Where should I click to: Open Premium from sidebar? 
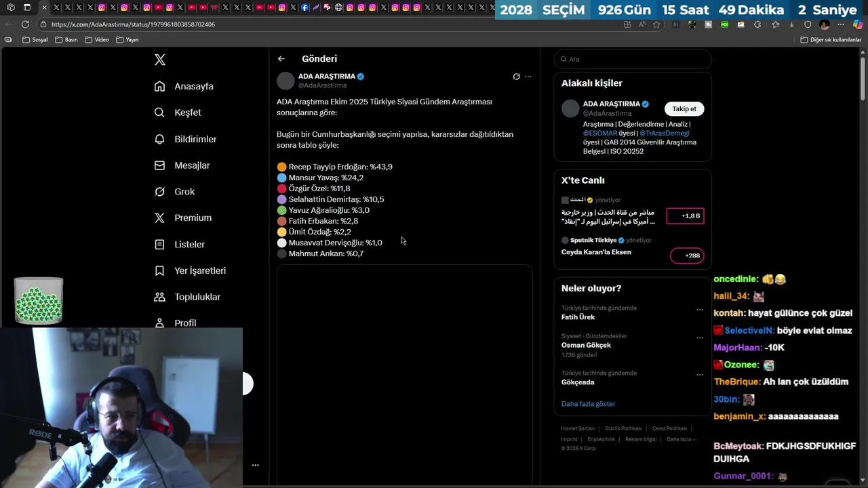[183, 218]
